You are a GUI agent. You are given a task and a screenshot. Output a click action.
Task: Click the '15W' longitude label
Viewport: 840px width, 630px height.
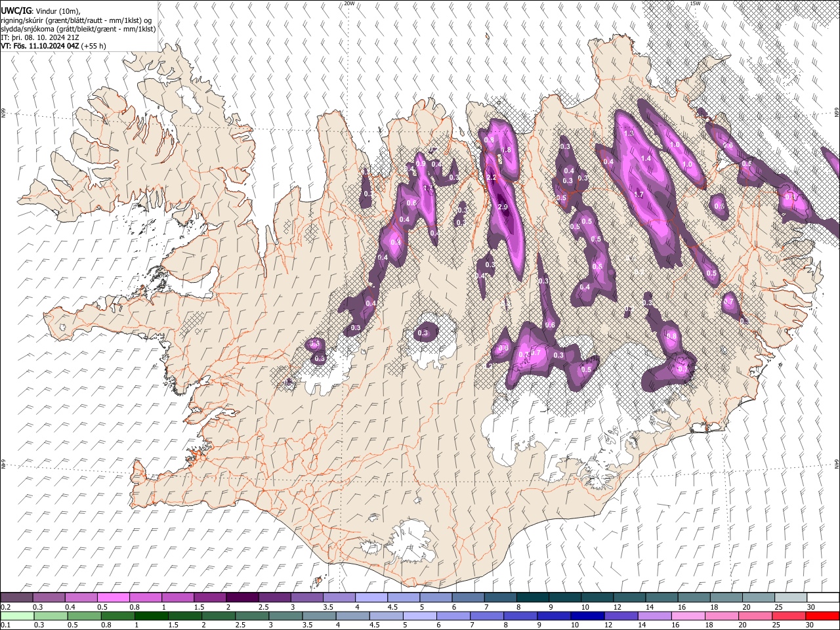(695, 3)
